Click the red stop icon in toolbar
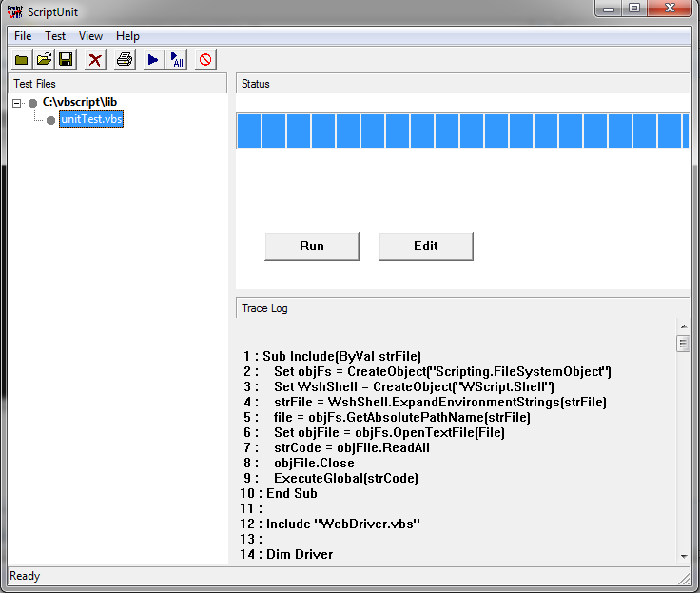 pos(205,60)
